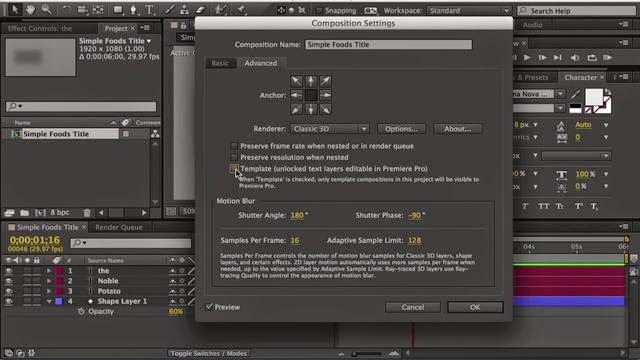Hide layer 'the' eye toggle
The image size is (640, 360).
pyautogui.click(x=9, y=271)
